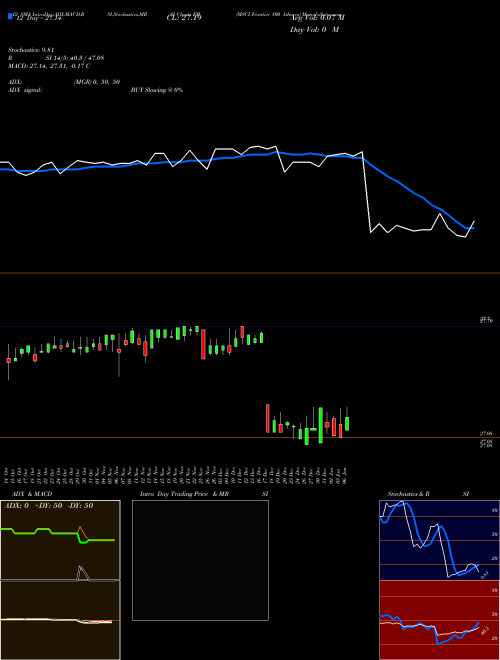Click the ADX chart with the green line
The width and height of the screenshot is (500, 660).
pyautogui.click(x=60, y=540)
